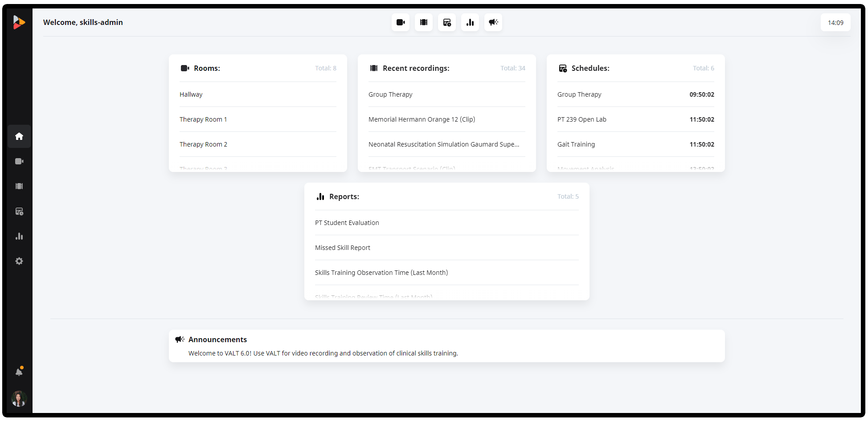868x421 pixels.
Task: Open the Reports icon in the top toolbar
Action: [470, 22]
